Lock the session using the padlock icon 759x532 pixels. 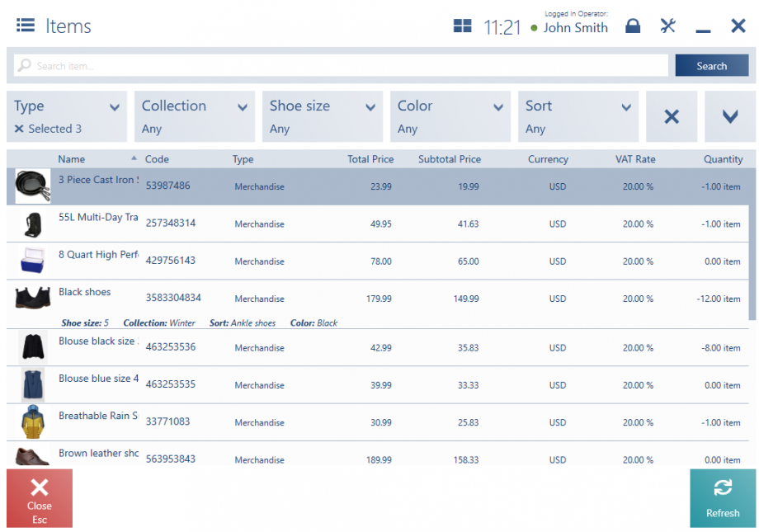pyautogui.click(x=633, y=26)
